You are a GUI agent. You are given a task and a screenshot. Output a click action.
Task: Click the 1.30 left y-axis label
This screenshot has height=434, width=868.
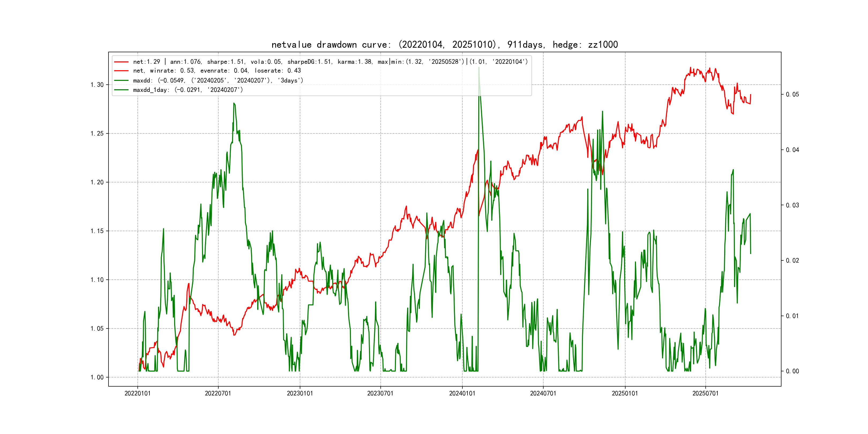tap(97, 85)
